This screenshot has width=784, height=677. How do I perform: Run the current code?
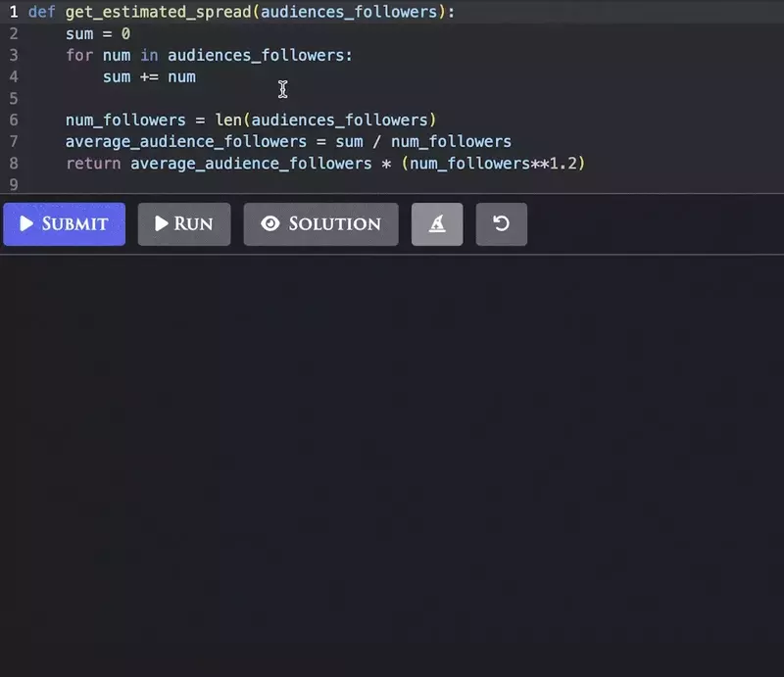184,223
